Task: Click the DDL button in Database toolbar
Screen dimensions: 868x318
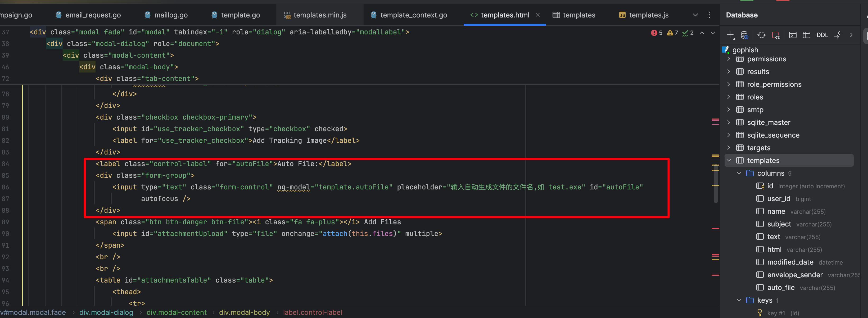Action: pyautogui.click(x=822, y=35)
